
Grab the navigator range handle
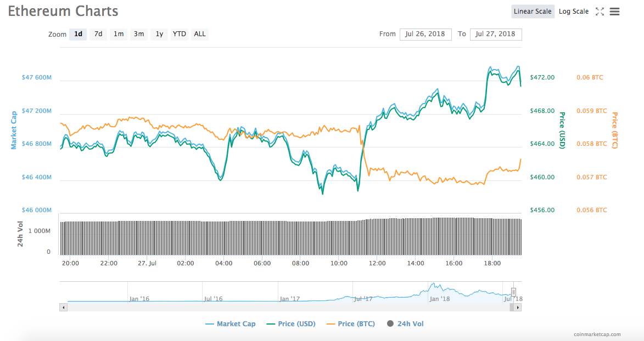coord(513,292)
